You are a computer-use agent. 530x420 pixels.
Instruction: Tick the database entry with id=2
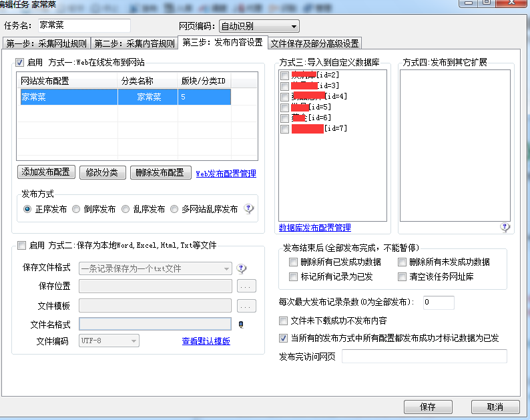(285, 75)
